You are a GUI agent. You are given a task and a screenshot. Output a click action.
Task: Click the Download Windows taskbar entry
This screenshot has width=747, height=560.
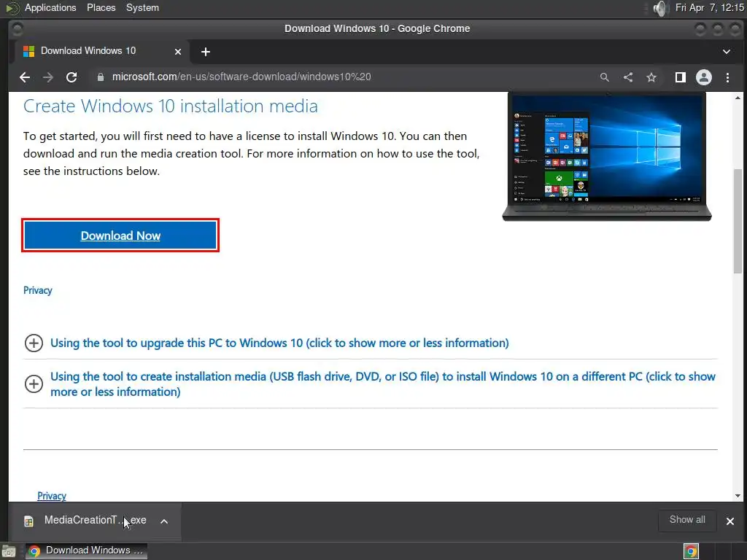(x=86, y=551)
